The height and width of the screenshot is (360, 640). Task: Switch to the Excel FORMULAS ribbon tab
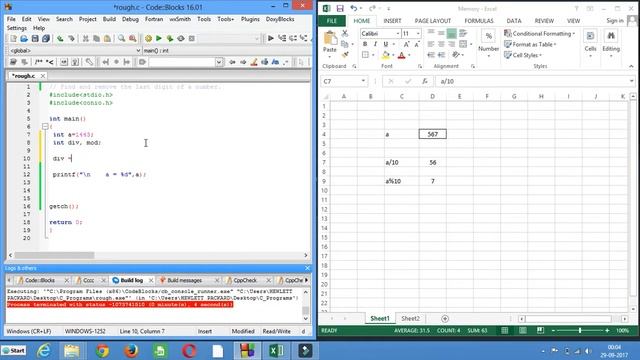pyautogui.click(x=479, y=21)
